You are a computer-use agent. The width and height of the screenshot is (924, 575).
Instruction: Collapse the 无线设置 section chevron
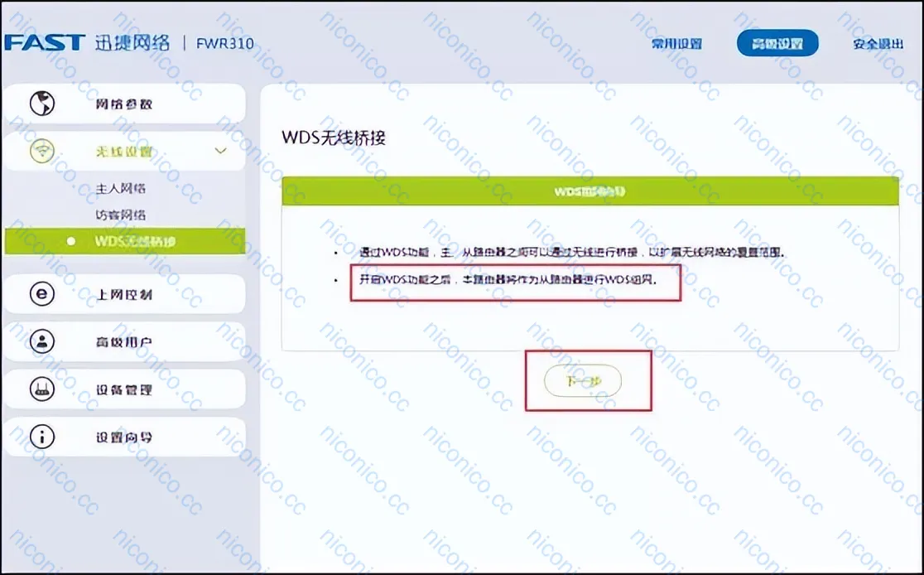220,151
